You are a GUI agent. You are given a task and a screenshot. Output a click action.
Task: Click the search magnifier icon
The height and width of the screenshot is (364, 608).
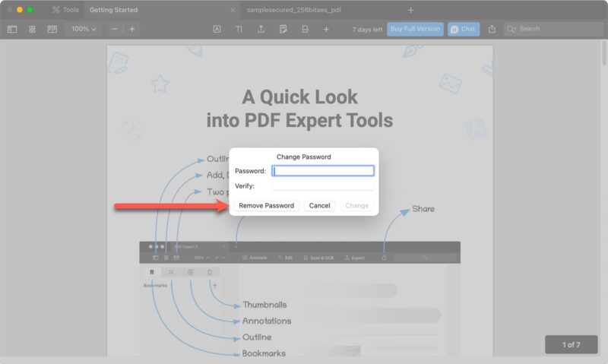[511, 29]
